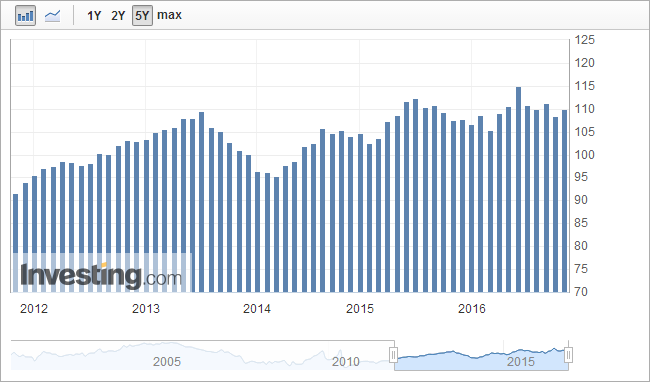This screenshot has width=650, height=382.
Task: Click the highlighted navigator range near 2015
Action: [x=481, y=359]
